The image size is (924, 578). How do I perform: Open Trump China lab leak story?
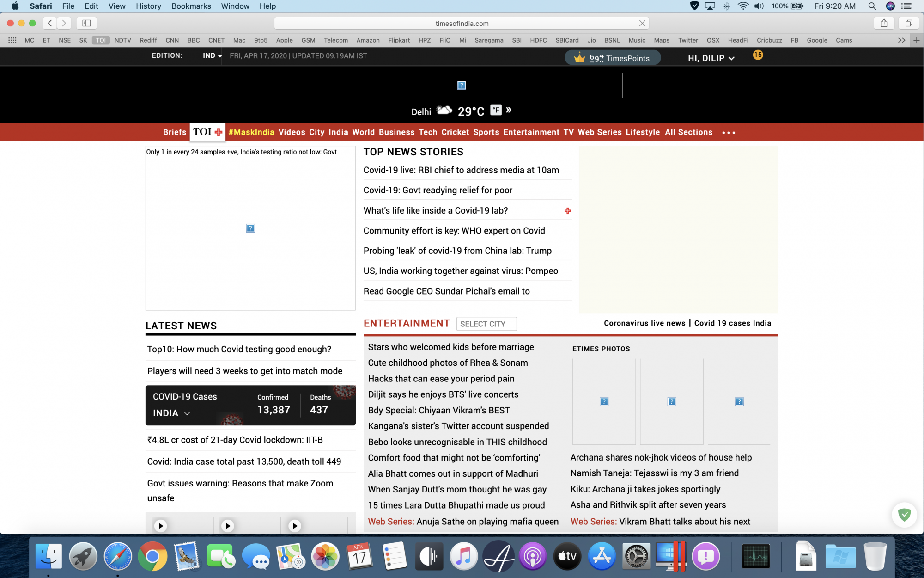457,251
